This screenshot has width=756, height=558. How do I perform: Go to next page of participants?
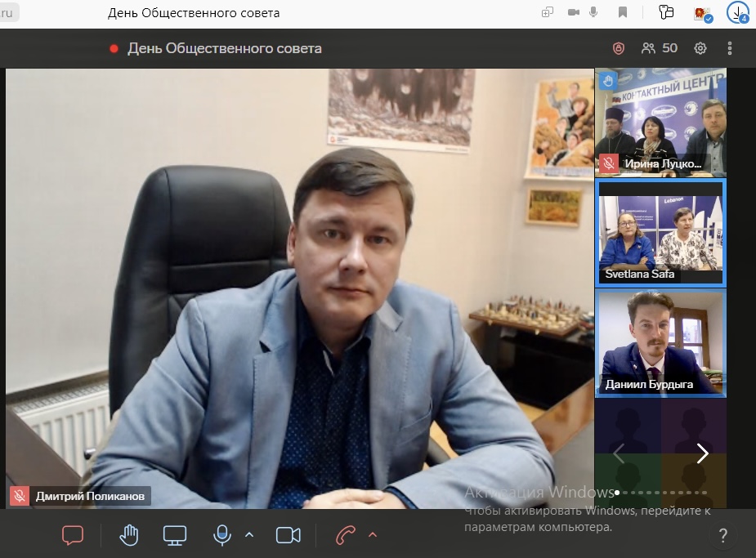tap(702, 453)
